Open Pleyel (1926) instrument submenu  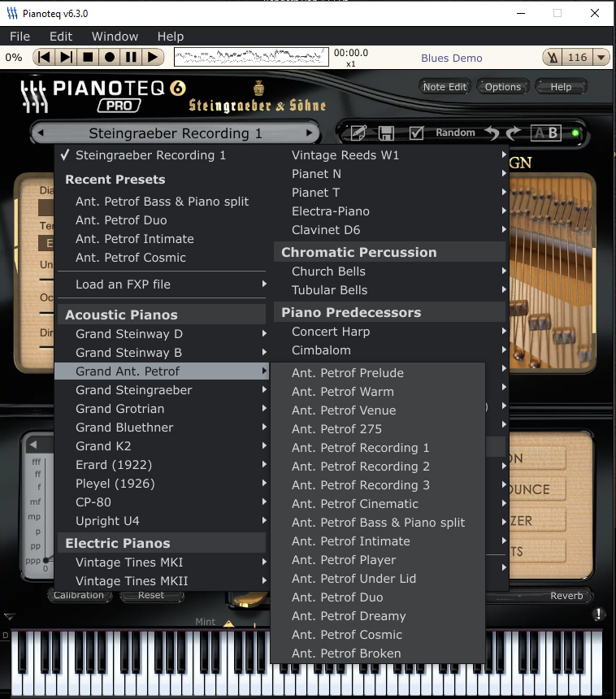pos(162,484)
